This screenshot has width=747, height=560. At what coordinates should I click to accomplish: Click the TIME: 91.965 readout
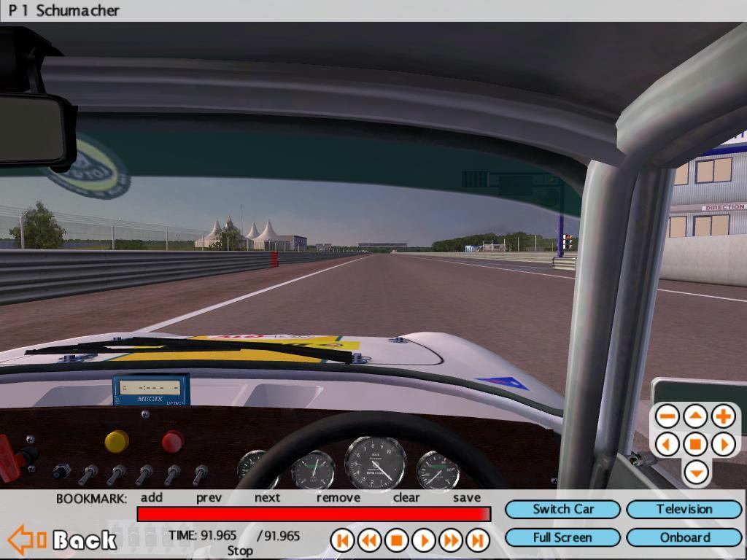coord(203,535)
